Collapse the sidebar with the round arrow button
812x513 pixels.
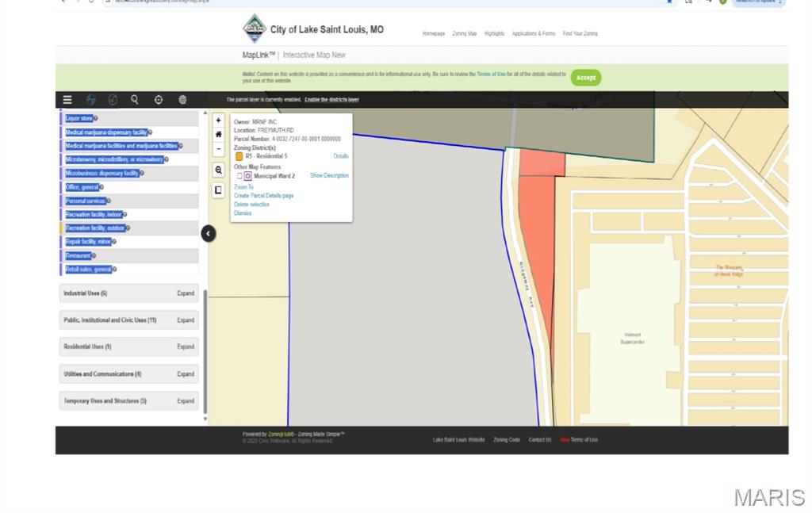[209, 233]
